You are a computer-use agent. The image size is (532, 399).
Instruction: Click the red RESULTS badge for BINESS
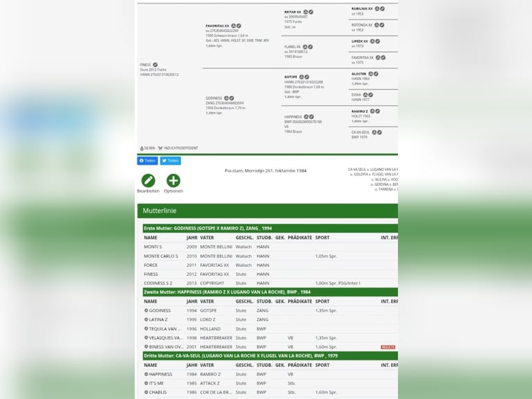[x=388, y=347]
